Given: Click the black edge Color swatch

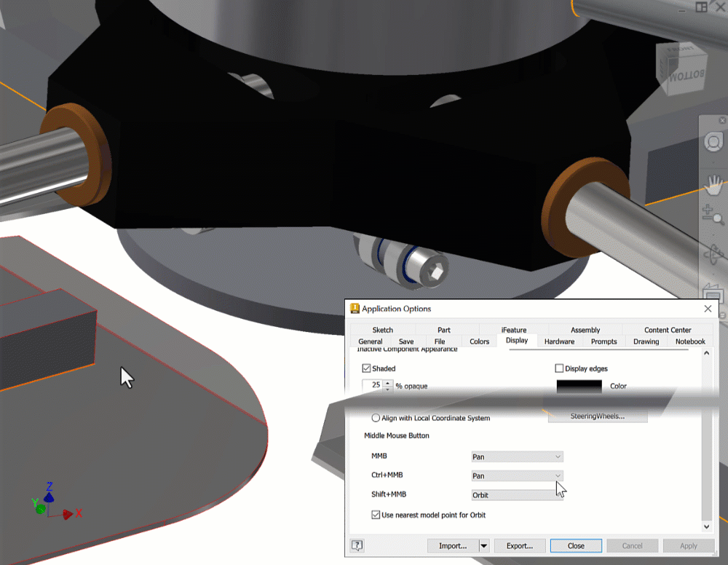Looking at the screenshot, I should [579, 387].
